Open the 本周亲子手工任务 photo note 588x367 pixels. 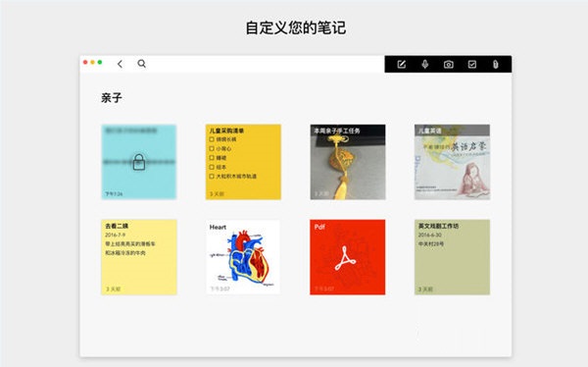(348, 162)
